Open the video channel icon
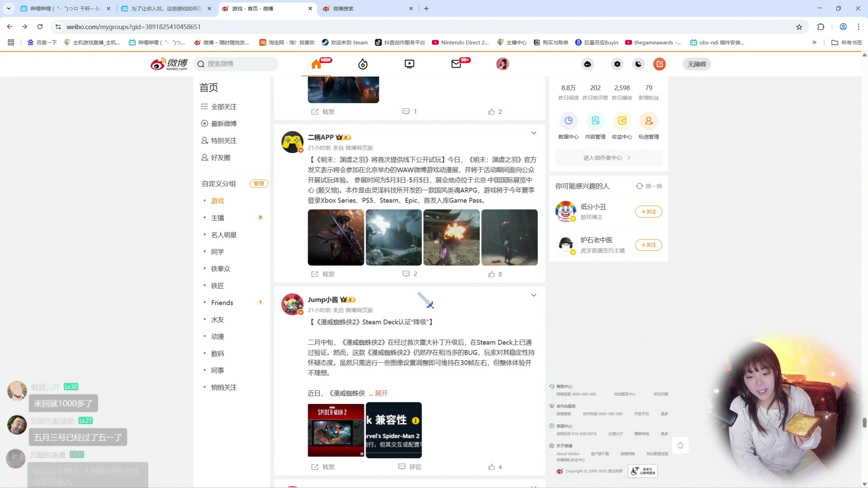The height and width of the screenshot is (488, 868). tap(410, 64)
